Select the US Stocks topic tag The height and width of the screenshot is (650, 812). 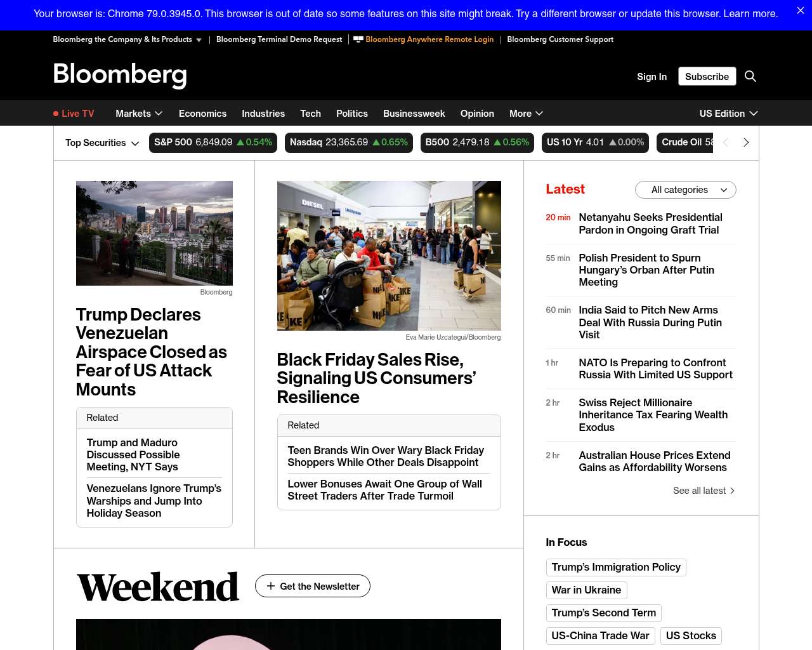click(691, 636)
